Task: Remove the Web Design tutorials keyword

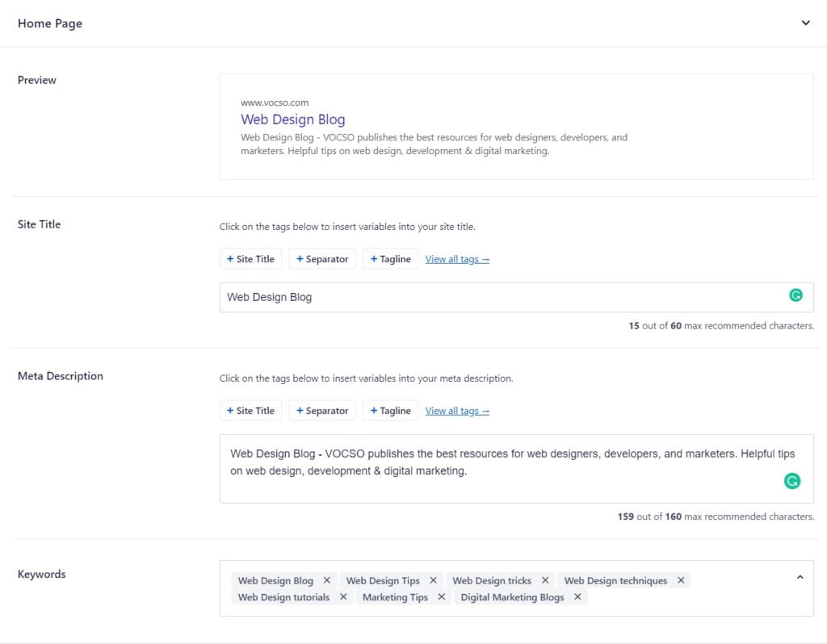Action: (x=344, y=597)
